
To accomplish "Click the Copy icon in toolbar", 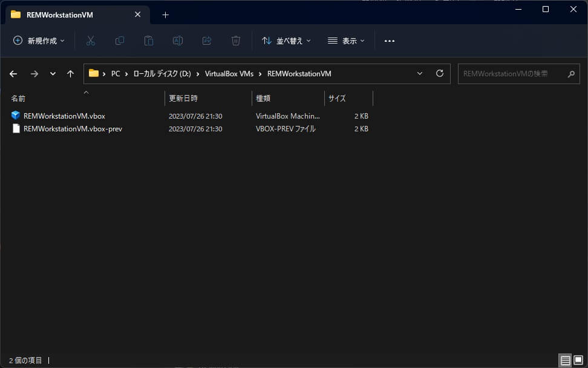I will coord(120,41).
